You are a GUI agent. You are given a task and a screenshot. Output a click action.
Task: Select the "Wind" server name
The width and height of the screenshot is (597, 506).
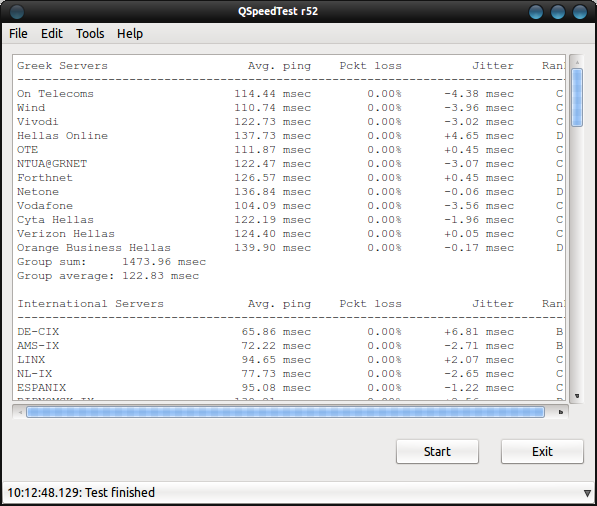[x=31, y=108]
